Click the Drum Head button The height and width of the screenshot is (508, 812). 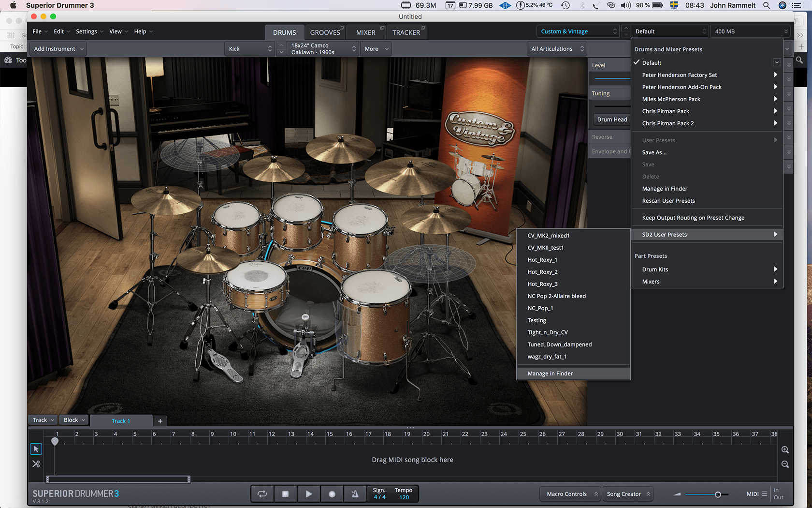[612, 120]
